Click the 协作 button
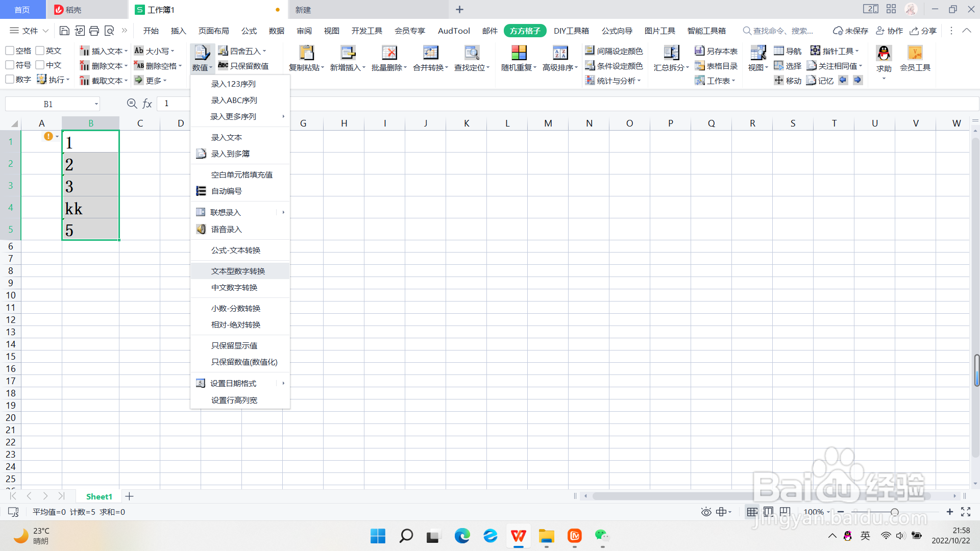980x551 pixels. tap(890, 31)
